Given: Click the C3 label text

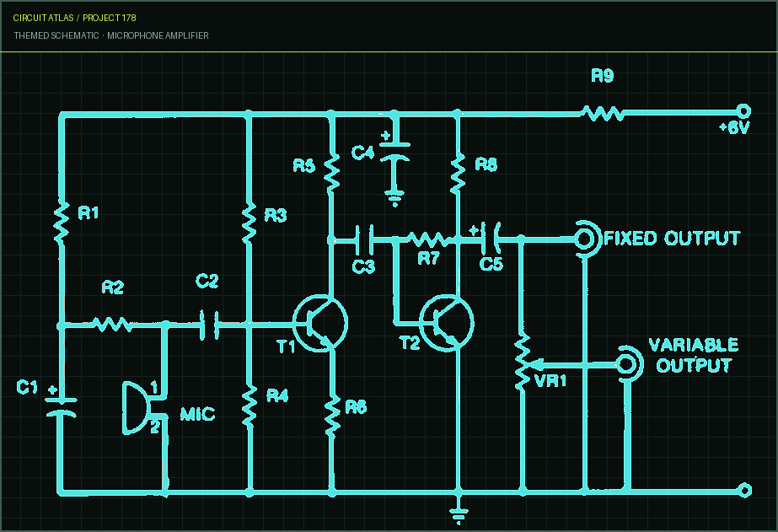Looking at the screenshot, I should 363,267.
